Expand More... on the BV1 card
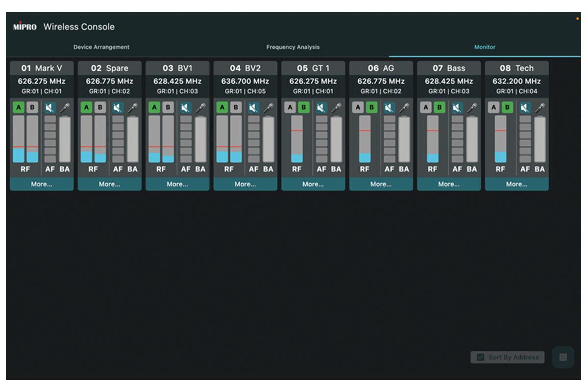The height and width of the screenshot is (392, 588). click(x=177, y=184)
